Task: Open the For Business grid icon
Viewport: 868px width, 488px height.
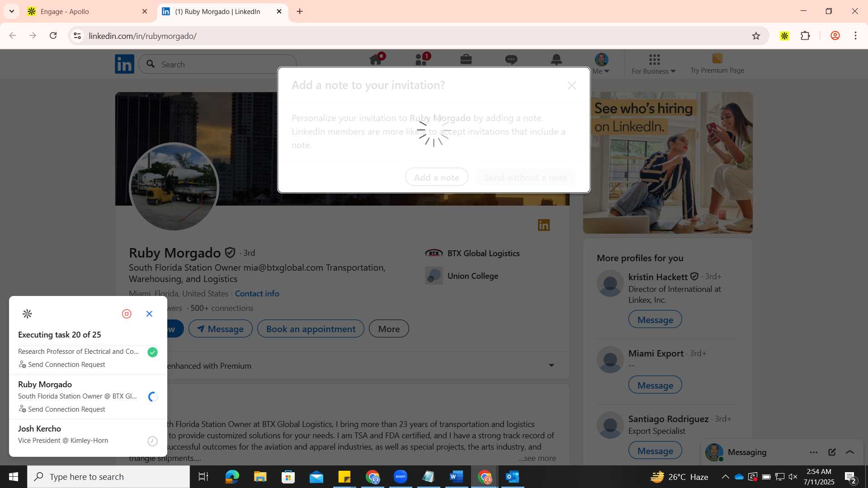Action: coord(654,59)
